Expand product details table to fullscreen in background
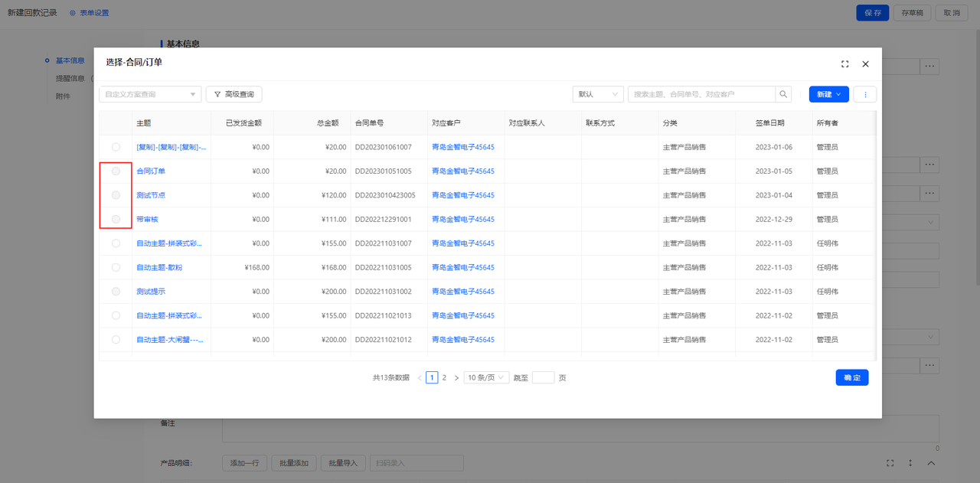980x483 pixels. [890, 463]
